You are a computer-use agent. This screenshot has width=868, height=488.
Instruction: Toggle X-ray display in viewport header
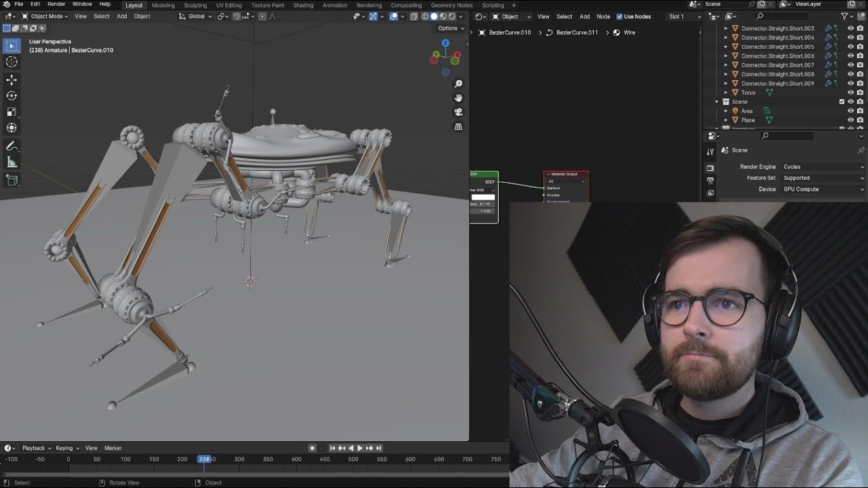tap(414, 16)
